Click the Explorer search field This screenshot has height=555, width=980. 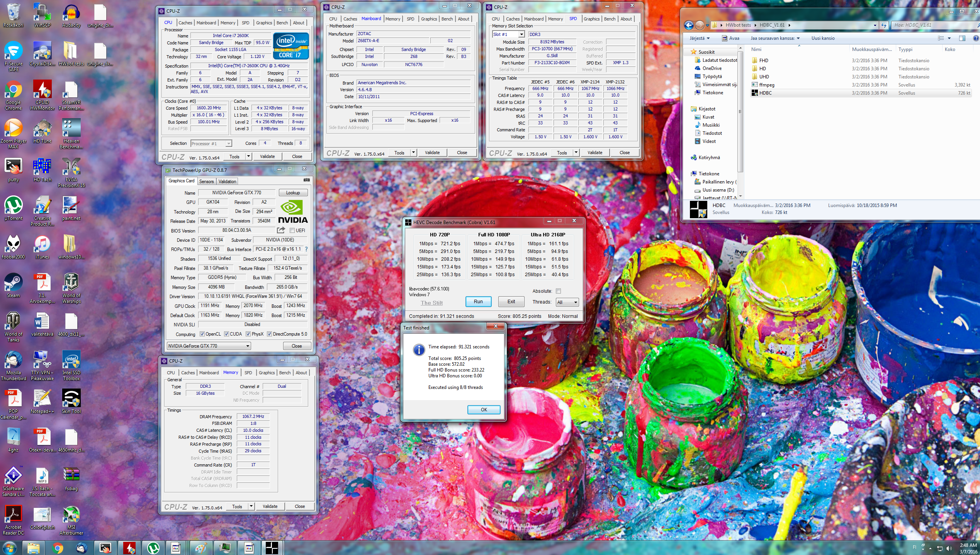click(935, 25)
